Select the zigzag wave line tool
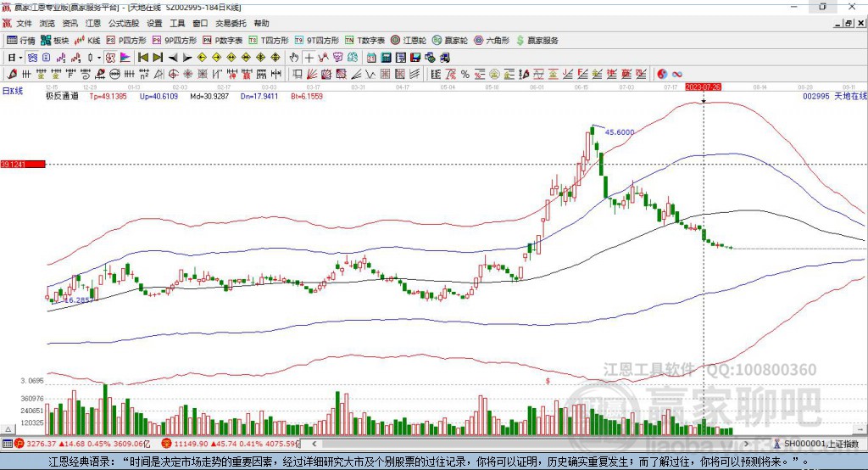This screenshot has height=470, width=868. (370, 75)
